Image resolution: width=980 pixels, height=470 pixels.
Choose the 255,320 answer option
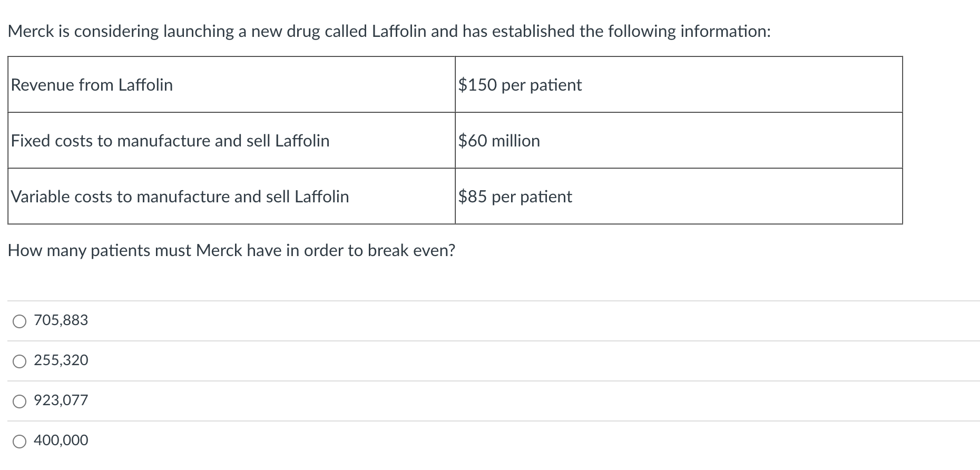pyautogui.click(x=19, y=361)
